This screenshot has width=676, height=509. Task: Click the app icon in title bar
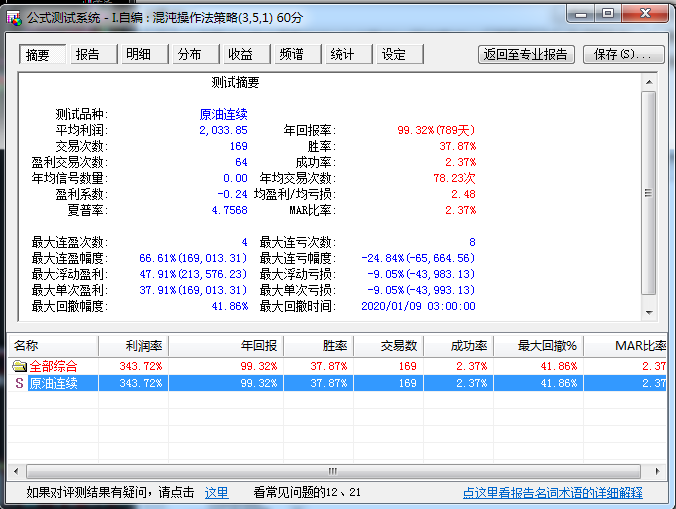tap(13, 13)
